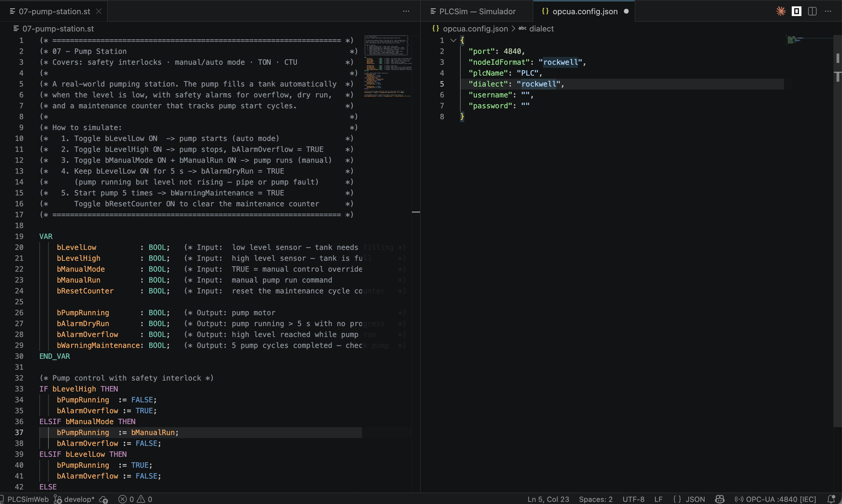Image resolution: width=842 pixels, height=504 pixels.
Task: Change the UTF-8 file encoding
Action: (633, 499)
